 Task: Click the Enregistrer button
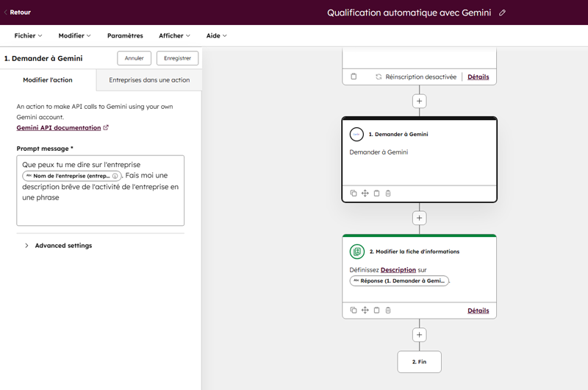point(177,58)
